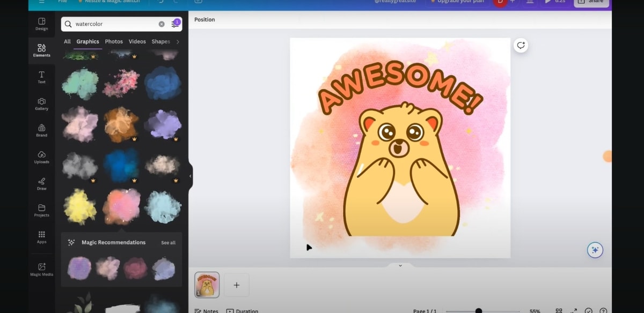Open the Uploads panel
Image resolution: width=644 pixels, height=313 pixels.
tap(41, 156)
